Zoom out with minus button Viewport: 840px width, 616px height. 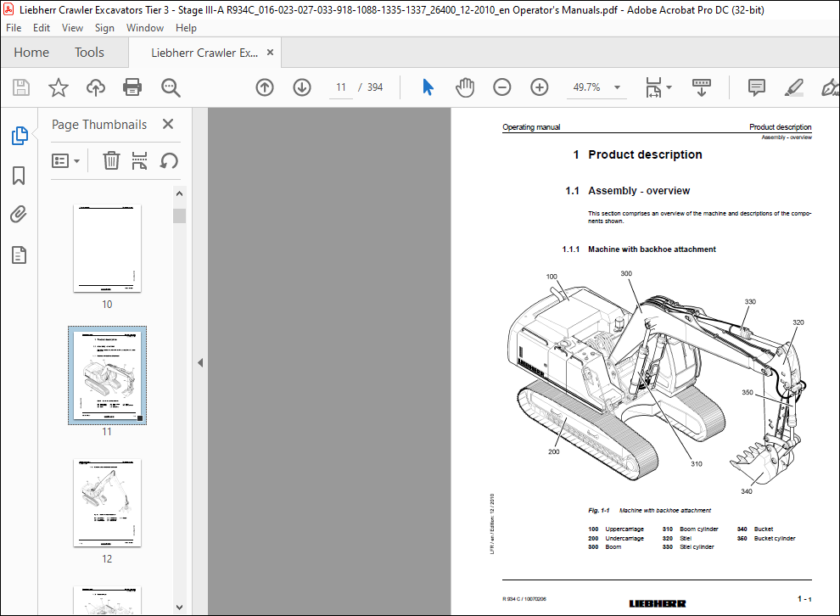[x=502, y=87]
